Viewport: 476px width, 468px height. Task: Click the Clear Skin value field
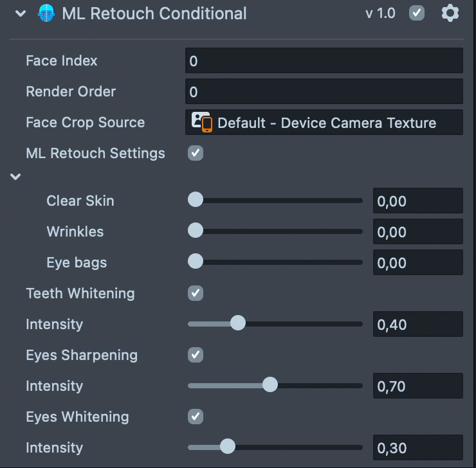(418, 201)
